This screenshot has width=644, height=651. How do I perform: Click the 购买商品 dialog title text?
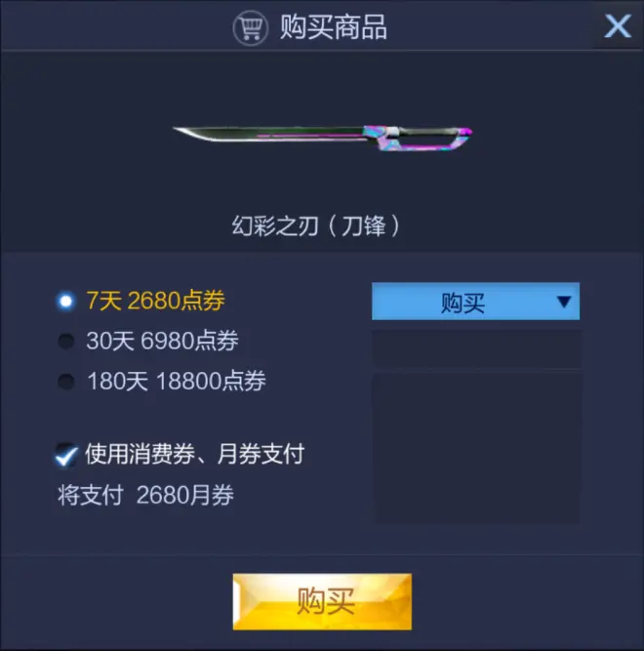(x=334, y=27)
